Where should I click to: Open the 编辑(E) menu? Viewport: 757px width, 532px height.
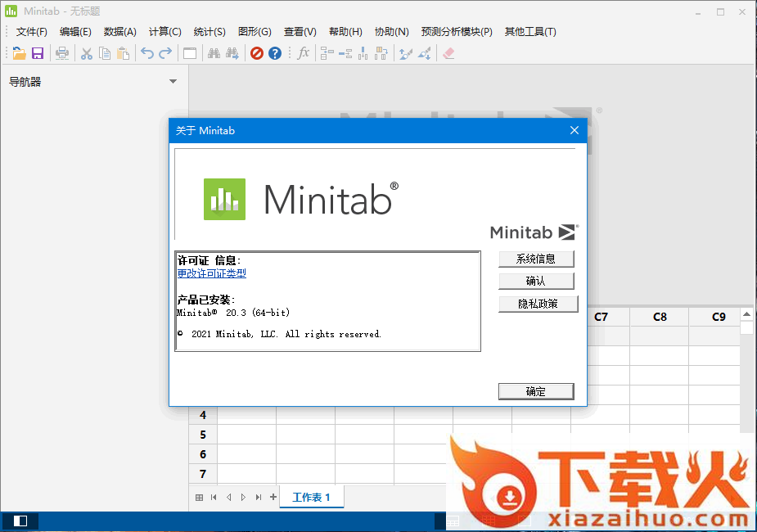(x=75, y=32)
